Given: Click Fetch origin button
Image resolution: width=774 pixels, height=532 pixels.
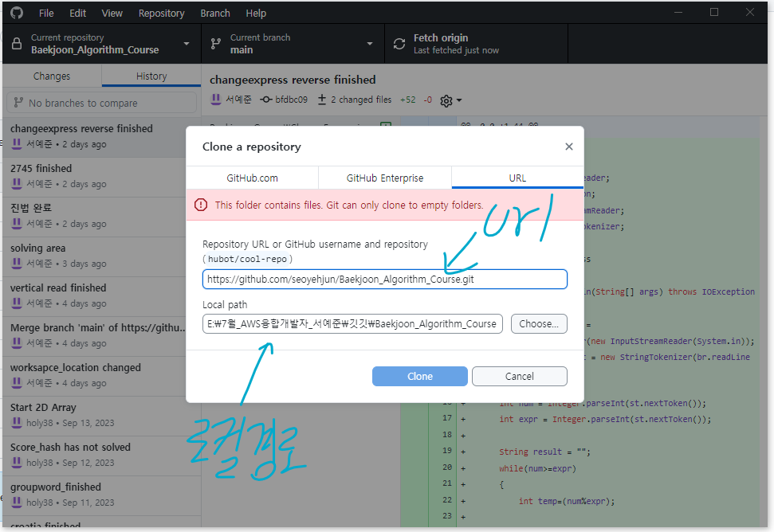Looking at the screenshot, I should pos(477,44).
